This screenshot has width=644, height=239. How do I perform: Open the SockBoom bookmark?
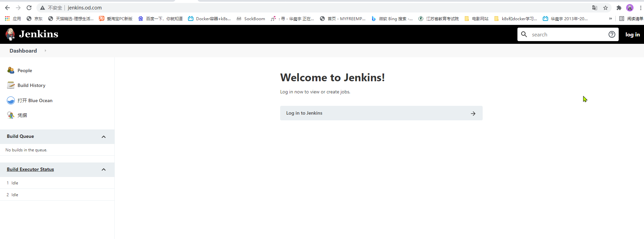pos(250,19)
